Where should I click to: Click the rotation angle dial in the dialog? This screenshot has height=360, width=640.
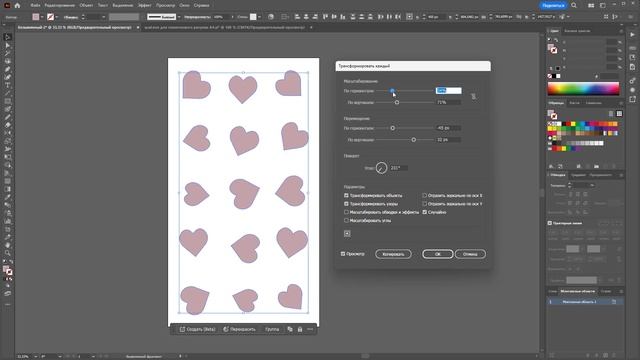[x=381, y=168]
